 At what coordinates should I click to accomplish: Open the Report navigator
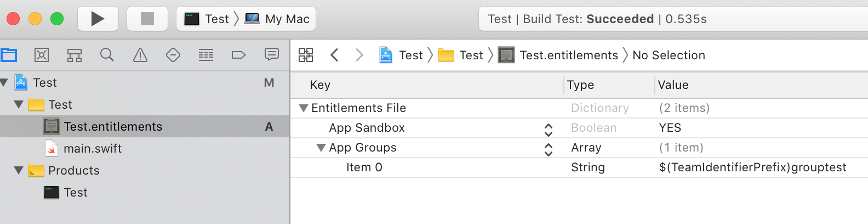pos(272,55)
